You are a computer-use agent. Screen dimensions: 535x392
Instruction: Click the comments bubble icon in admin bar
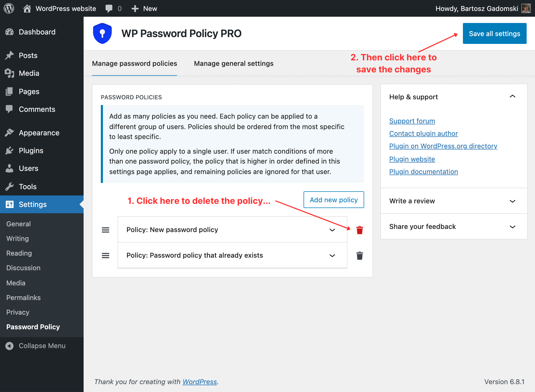(x=109, y=8)
